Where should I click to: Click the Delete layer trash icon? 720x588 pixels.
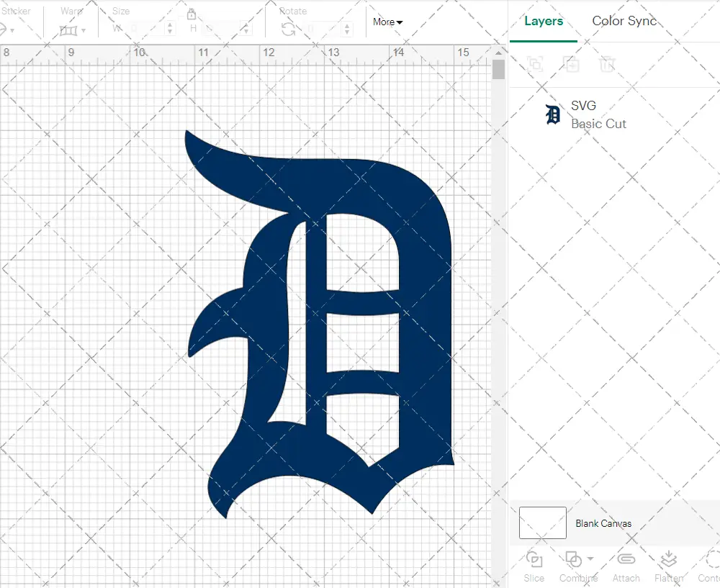click(x=607, y=64)
